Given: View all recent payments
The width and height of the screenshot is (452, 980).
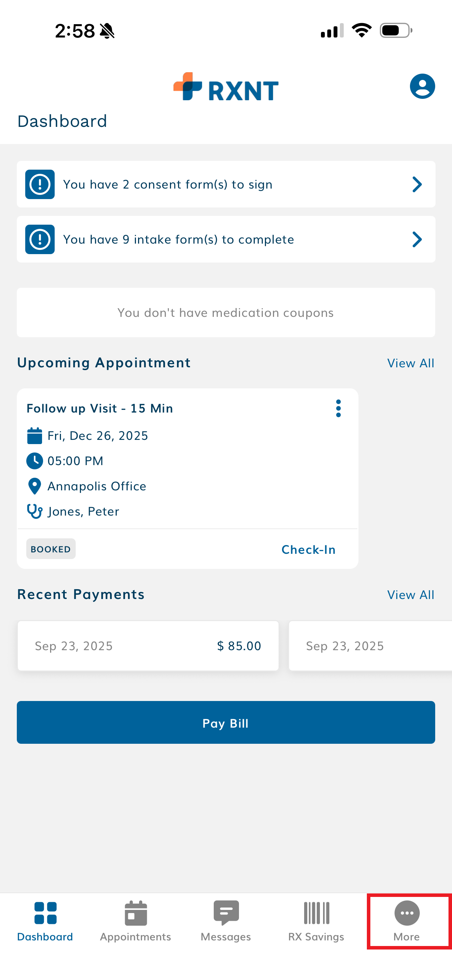Looking at the screenshot, I should click(411, 595).
